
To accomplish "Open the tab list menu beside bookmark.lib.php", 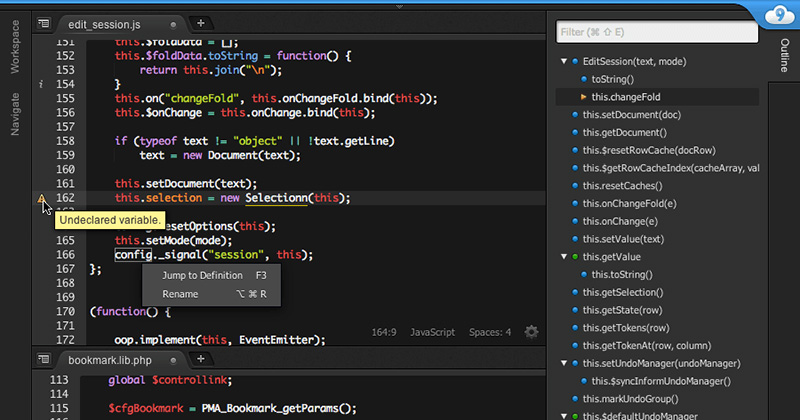I will tap(43, 358).
